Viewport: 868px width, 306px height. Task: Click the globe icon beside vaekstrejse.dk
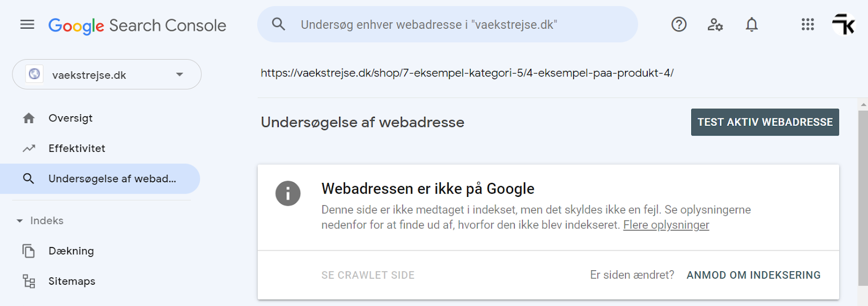coord(34,74)
